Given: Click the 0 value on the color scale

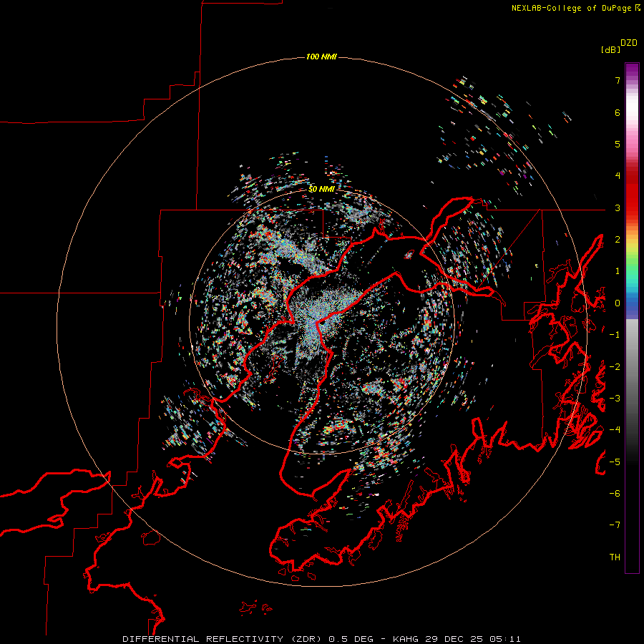Looking at the screenshot, I should click(618, 303).
